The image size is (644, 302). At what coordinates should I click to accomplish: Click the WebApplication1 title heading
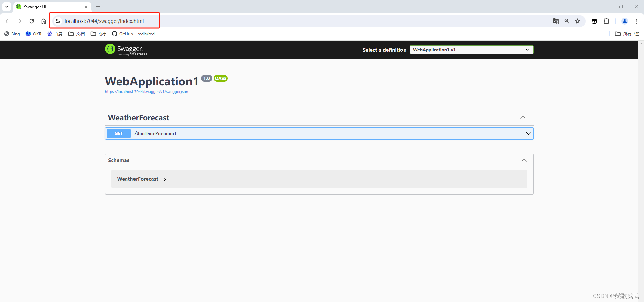point(152,81)
